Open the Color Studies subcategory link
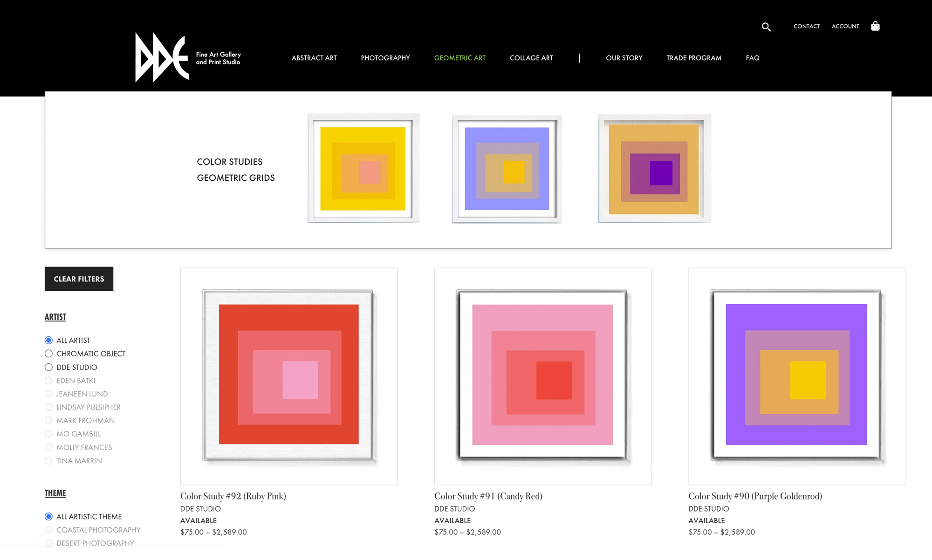Image resolution: width=932 pixels, height=560 pixels. (x=229, y=162)
